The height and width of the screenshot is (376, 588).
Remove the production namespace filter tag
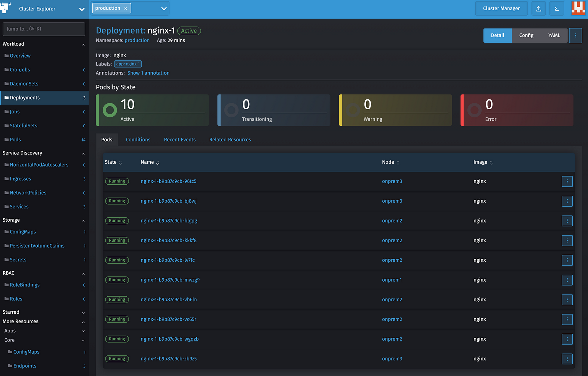[126, 9]
